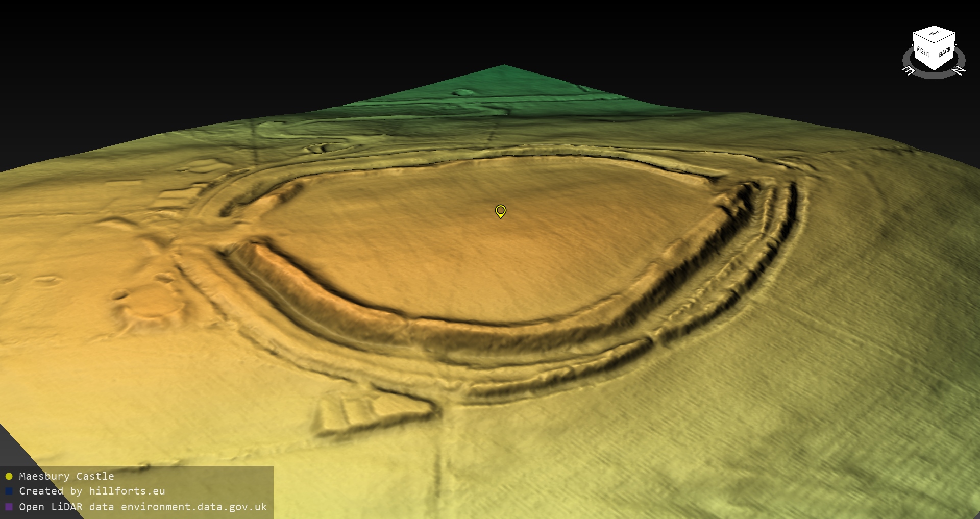Click the RIGHT face of the view cube
The width and height of the screenshot is (980, 519).
click(923, 53)
